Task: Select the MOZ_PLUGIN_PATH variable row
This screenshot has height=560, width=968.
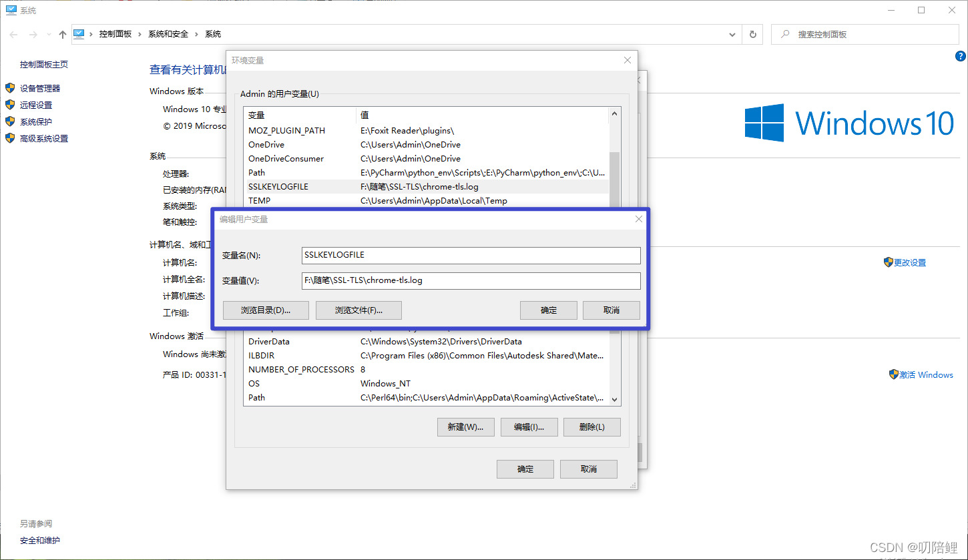Action: [x=426, y=131]
